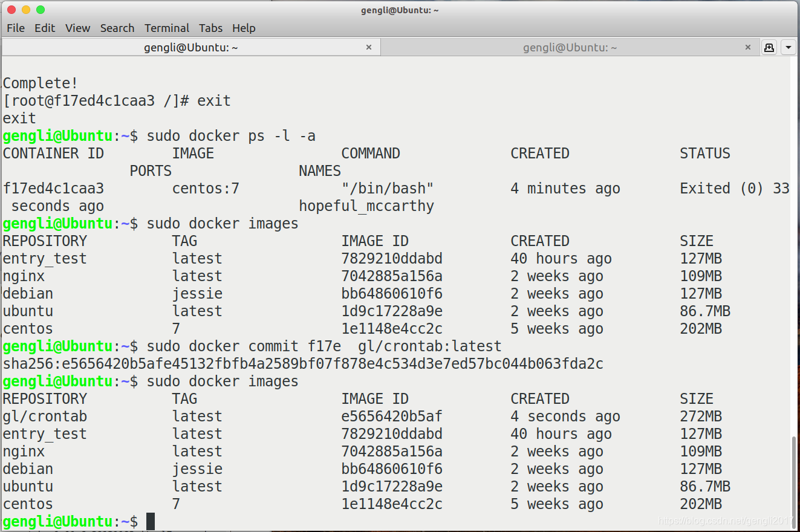Click the terminal cursor at the last prompt
The width and height of the screenshot is (800, 532).
[151, 522]
